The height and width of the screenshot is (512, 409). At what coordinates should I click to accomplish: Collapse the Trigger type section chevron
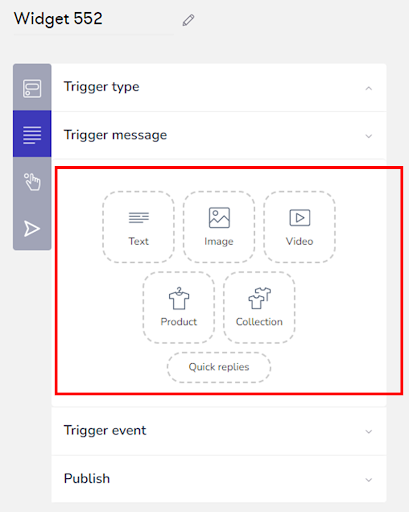pos(369,88)
